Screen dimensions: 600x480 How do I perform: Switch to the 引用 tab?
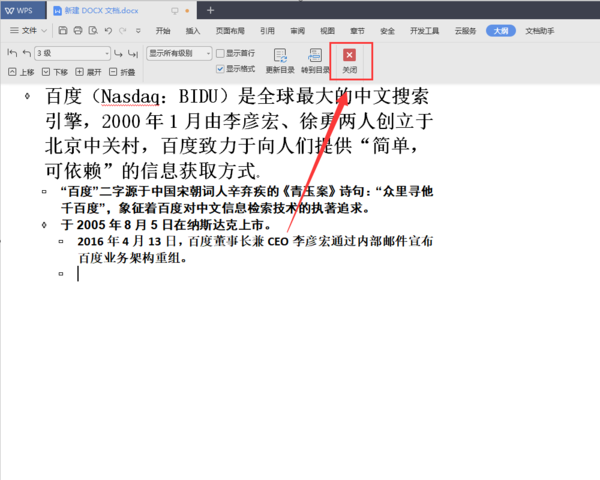[x=267, y=31]
